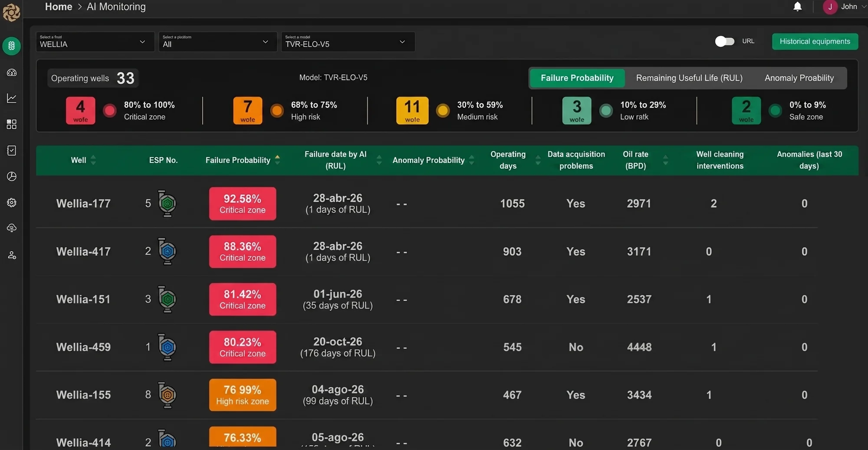Open the AI Monitoring sidebar icon in green

[x=12, y=46]
